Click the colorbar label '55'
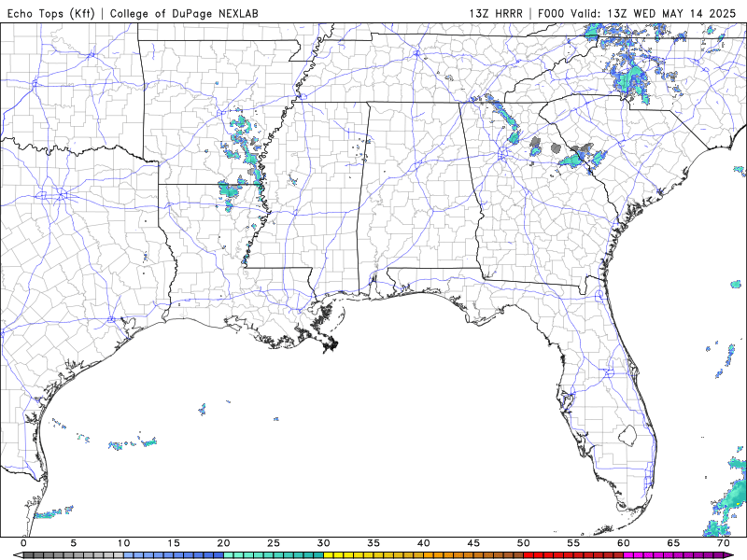747x560 pixels. tap(573, 543)
